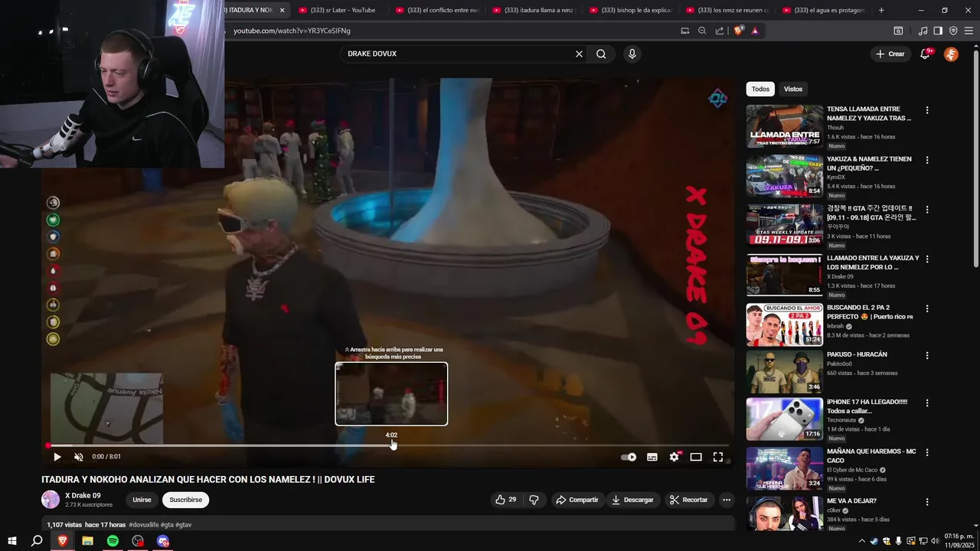Clear the search box text with X
The height and width of the screenshot is (551, 980).
click(x=579, y=54)
